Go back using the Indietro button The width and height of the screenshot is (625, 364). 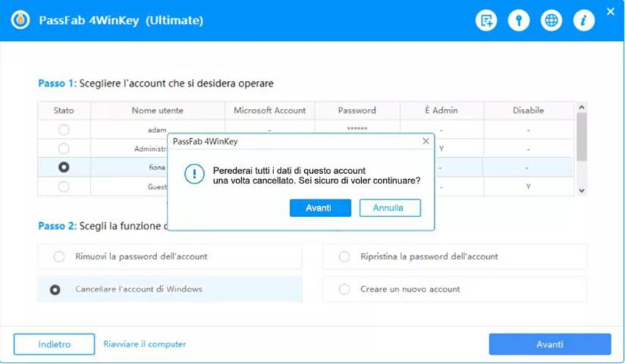[54, 344]
